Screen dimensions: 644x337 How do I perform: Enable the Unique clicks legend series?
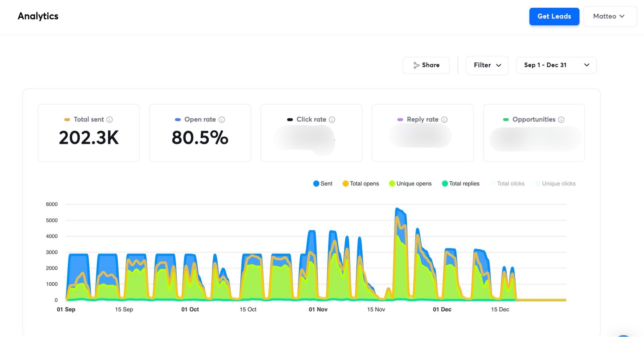pyautogui.click(x=555, y=183)
